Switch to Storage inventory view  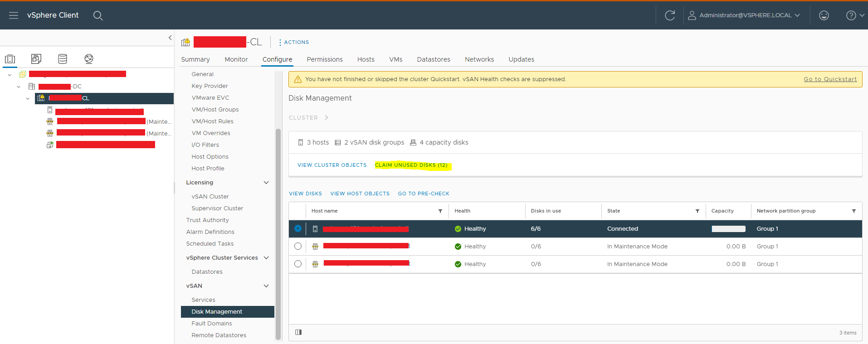tap(63, 59)
